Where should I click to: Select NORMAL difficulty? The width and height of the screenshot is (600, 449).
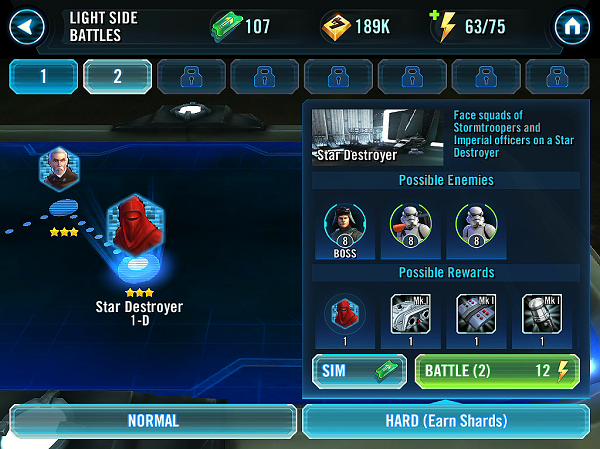point(153,421)
